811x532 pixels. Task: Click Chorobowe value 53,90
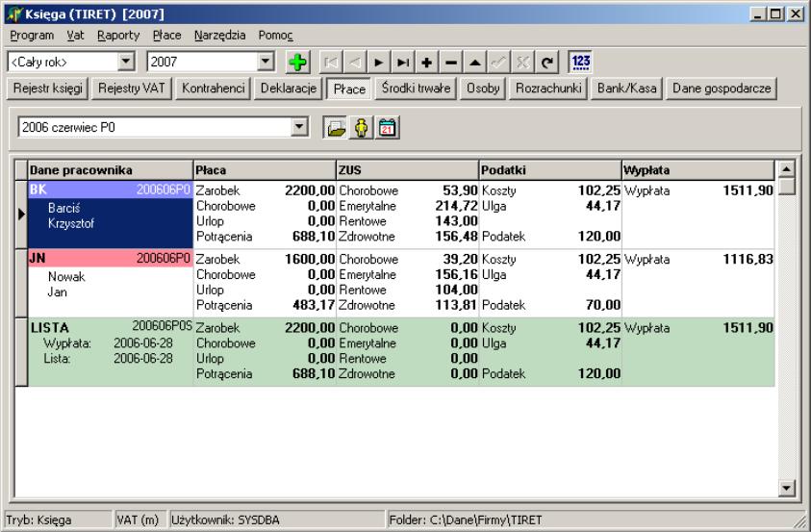point(460,190)
